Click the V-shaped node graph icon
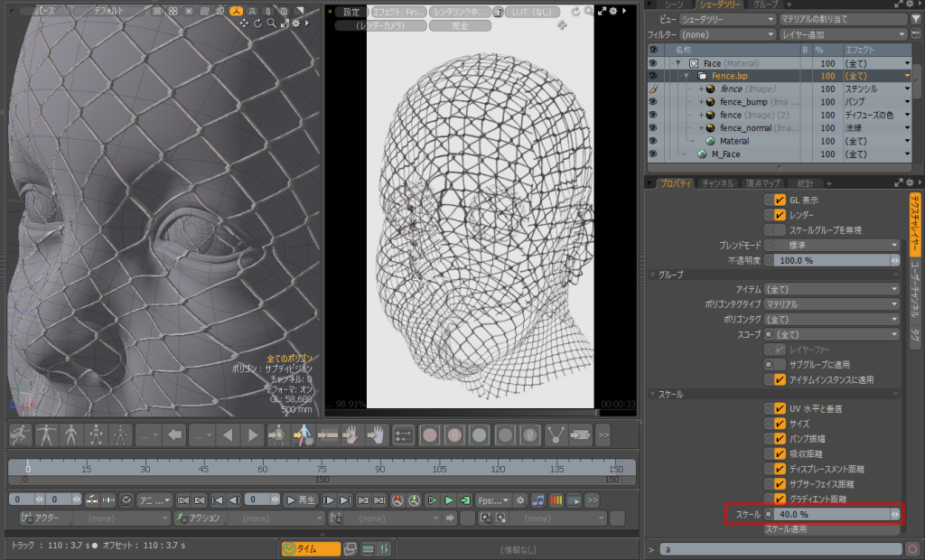Viewport: 925px width, 560px height. click(x=557, y=434)
